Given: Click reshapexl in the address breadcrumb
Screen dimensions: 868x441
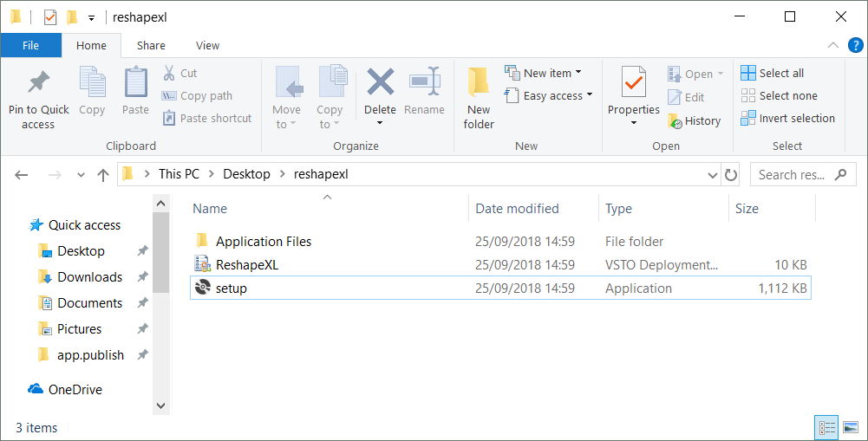Looking at the screenshot, I should click(321, 174).
